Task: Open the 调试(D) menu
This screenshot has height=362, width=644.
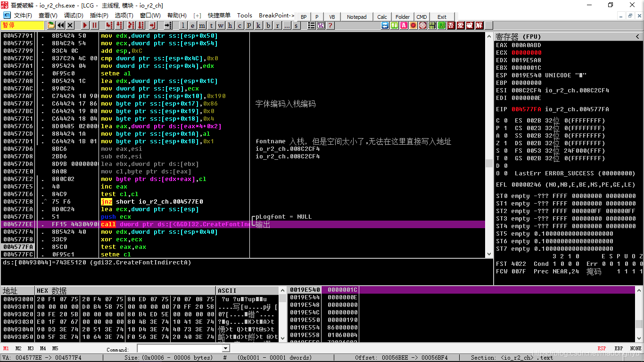Action: pos(73,16)
